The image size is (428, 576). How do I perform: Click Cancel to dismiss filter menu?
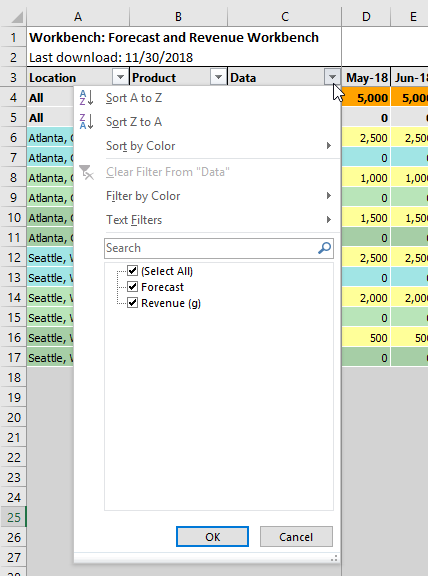pos(296,537)
